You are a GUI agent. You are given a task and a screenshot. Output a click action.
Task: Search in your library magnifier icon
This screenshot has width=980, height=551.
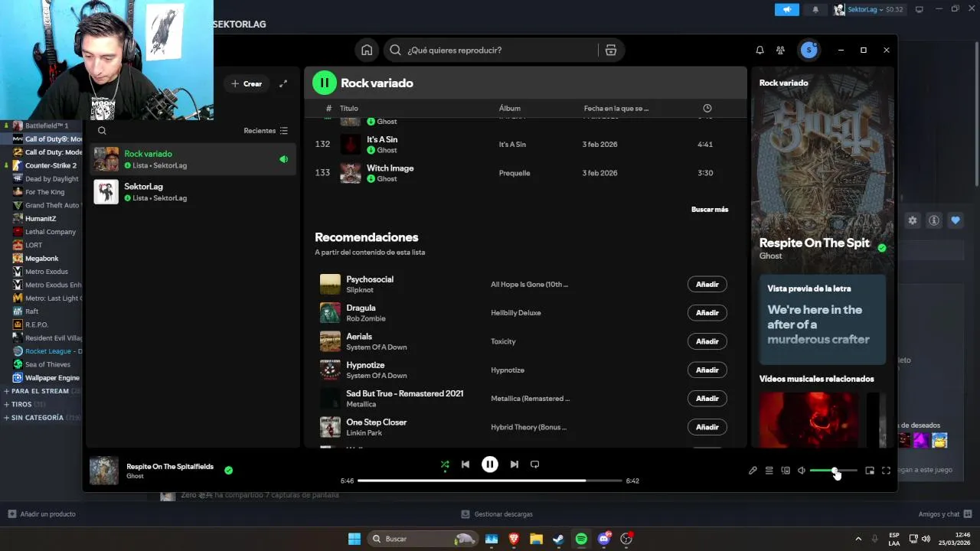click(102, 131)
